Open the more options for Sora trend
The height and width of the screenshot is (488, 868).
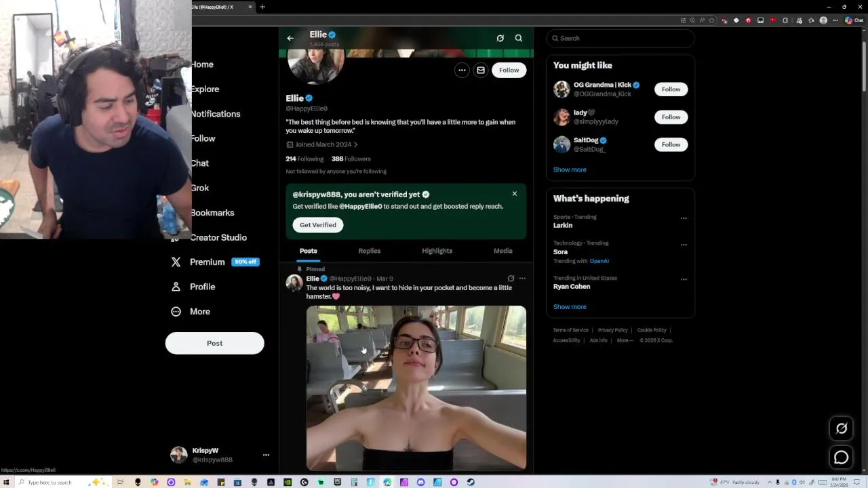684,245
